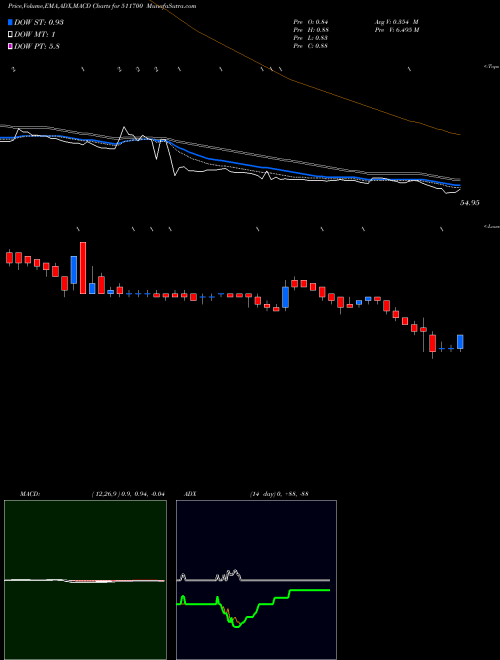Click the 'Pre O: 0.84' open value
This screenshot has width=500, height=660.
pyautogui.click(x=311, y=22)
